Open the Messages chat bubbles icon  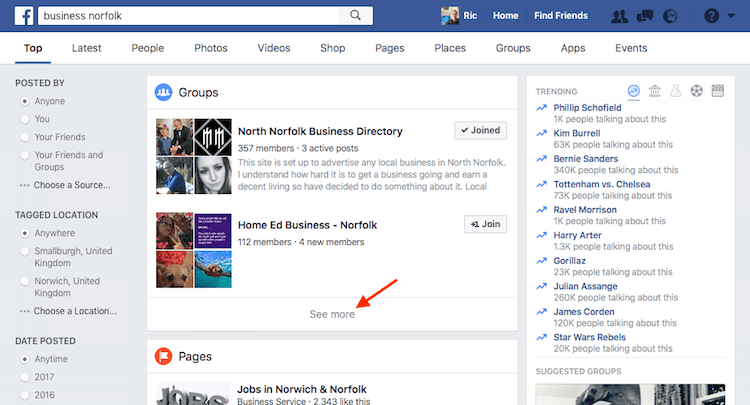645,16
